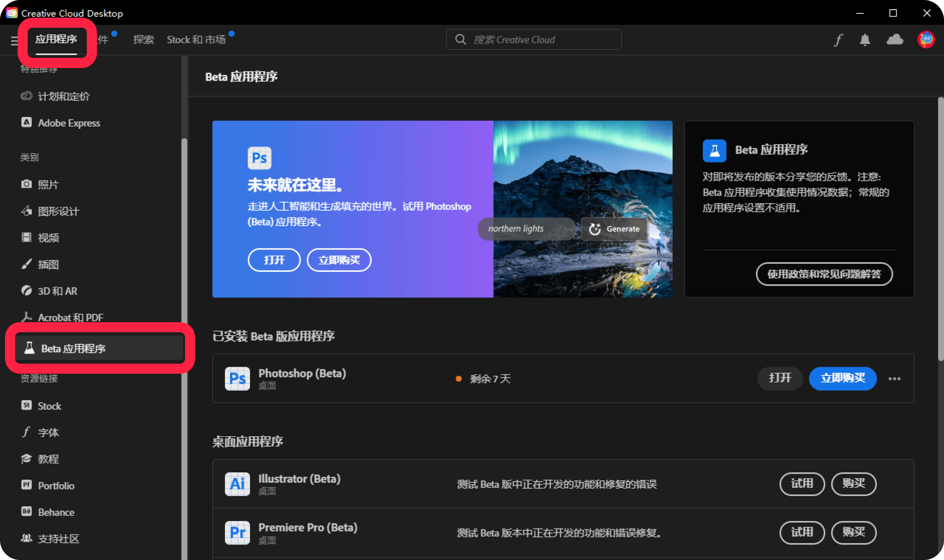Screen dimensions: 944x560
Task: Open more options for Photoshop (Beta)
Action: coord(894,378)
